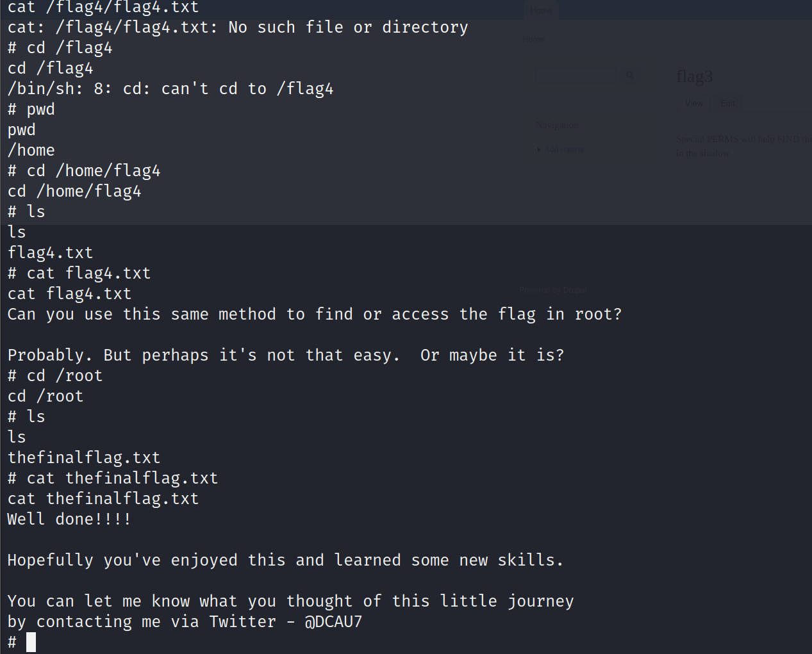Follow the Home breadcrumb link
Image resolution: width=812 pixels, height=654 pixels.
[x=533, y=40]
